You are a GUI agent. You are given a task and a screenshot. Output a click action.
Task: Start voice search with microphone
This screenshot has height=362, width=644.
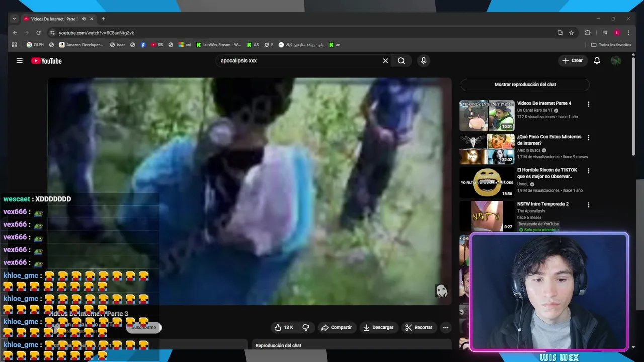click(x=423, y=61)
